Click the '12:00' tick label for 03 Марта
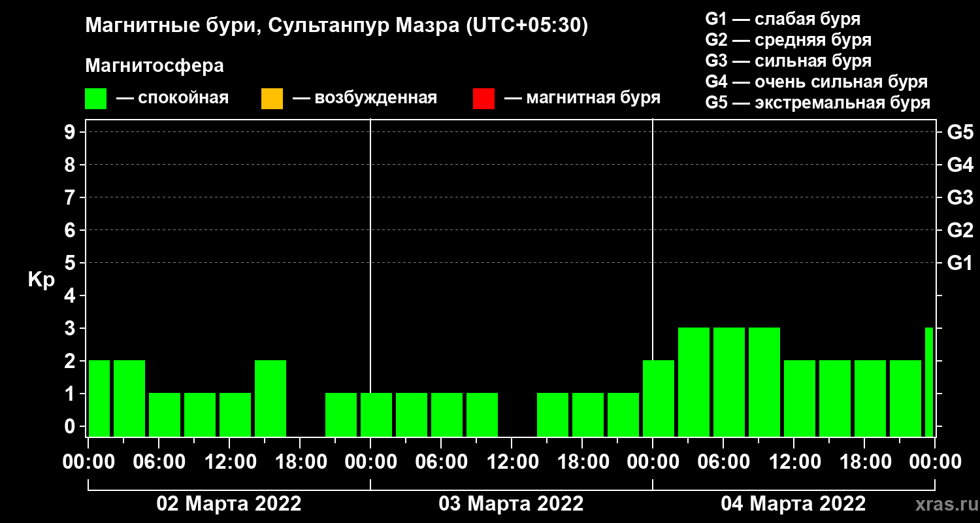Screen dimensions: 980x523 tap(512, 462)
